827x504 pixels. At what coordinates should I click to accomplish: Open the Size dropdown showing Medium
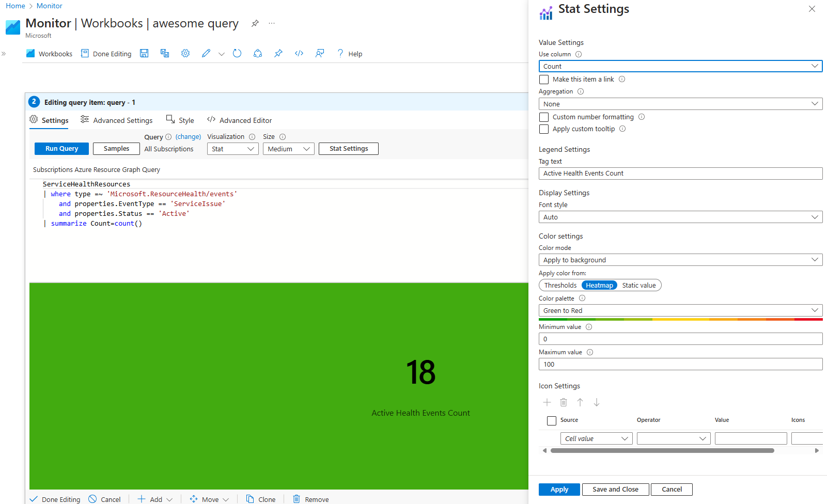pos(289,149)
